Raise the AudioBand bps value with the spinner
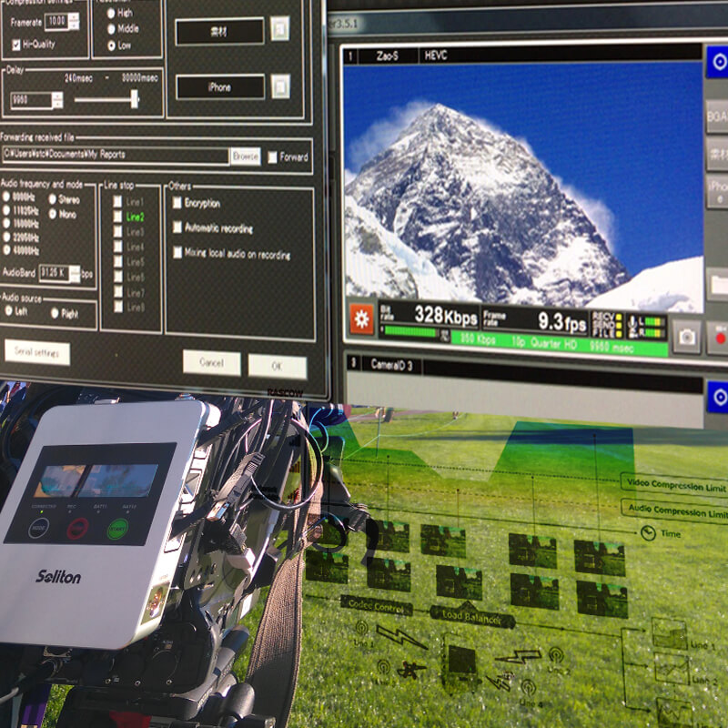728x728 pixels. click(75, 270)
